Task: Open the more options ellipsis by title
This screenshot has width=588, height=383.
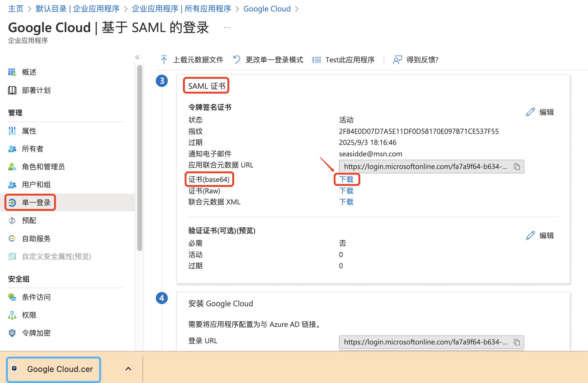Action: point(227,28)
